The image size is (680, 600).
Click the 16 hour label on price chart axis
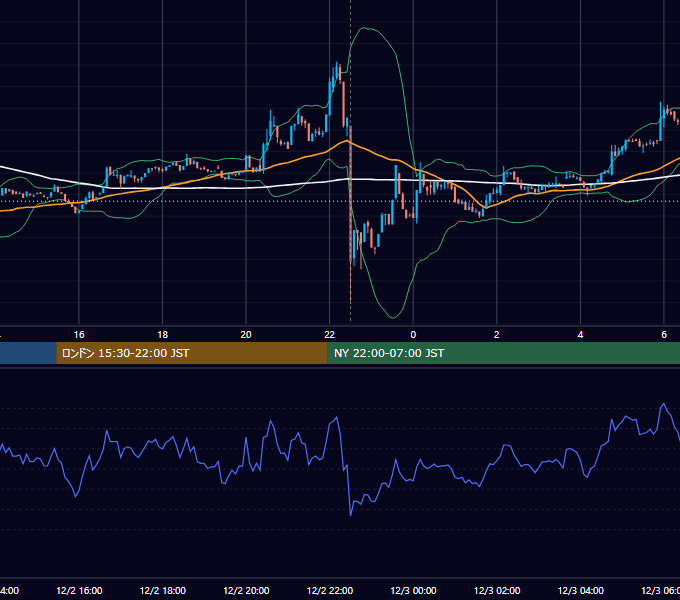pos(79,335)
